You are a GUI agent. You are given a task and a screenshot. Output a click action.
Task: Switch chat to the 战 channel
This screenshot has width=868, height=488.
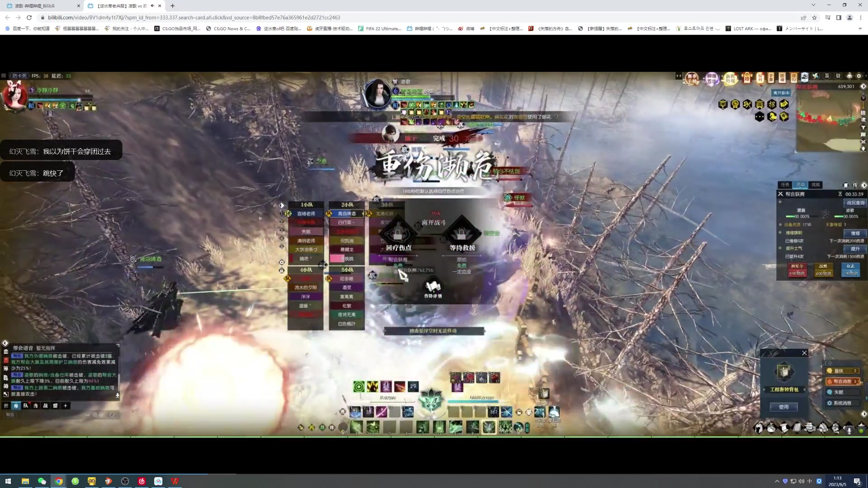[x=45, y=406]
